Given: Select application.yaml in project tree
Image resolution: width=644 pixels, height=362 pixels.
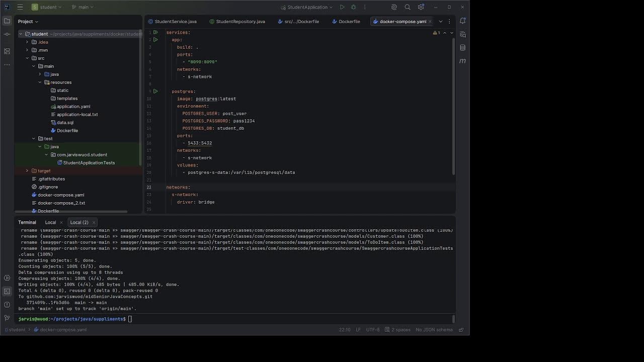Looking at the screenshot, I should click(73, 107).
